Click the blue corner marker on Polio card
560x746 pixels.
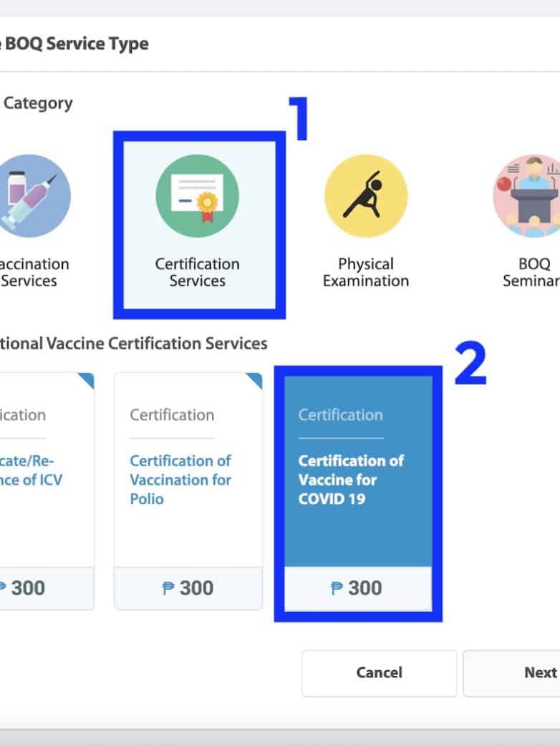click(254, 380)
